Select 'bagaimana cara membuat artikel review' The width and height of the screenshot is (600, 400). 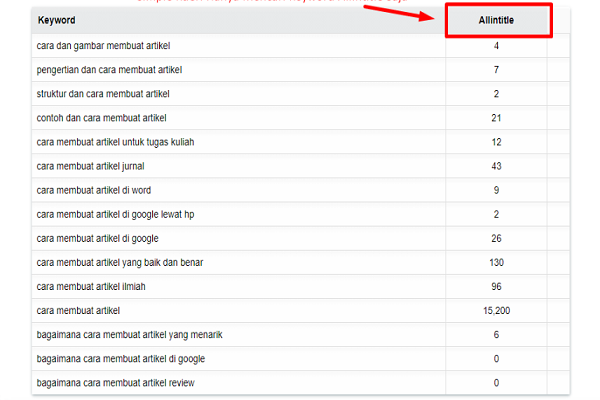pyautogui.click(x=115, y=383)
